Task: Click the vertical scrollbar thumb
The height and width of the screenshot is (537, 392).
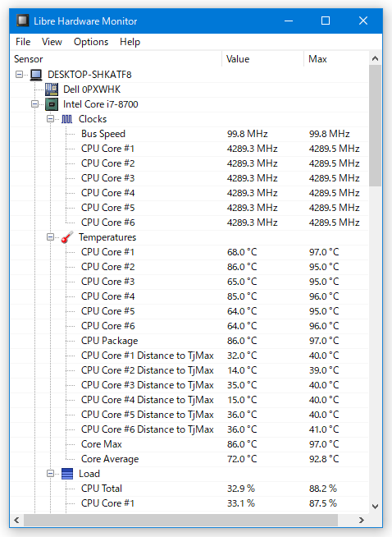Action: [x=376, y=126]
